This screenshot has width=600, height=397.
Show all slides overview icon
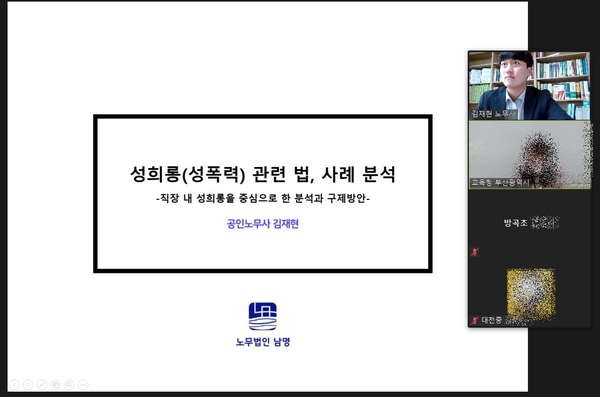coord(55,384)
